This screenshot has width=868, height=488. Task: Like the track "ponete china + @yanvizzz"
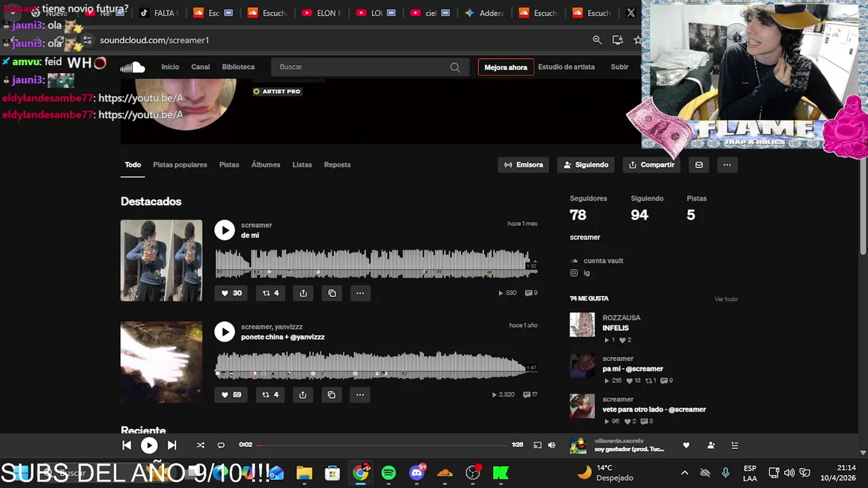click(x=231, y=394)
